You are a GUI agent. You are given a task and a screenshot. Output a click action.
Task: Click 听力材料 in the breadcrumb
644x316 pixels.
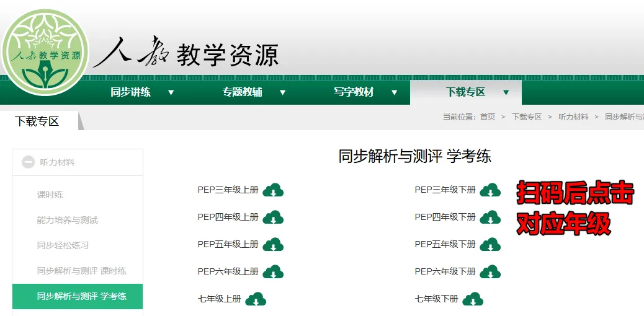(x=573, y=117)
